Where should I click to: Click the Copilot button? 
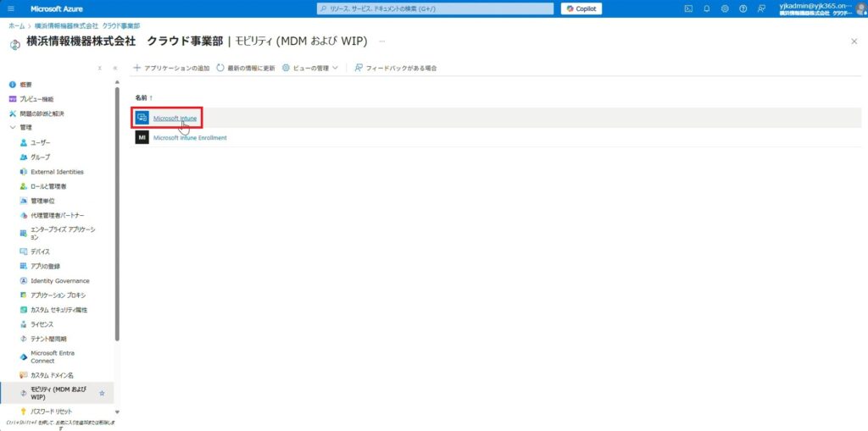(x=580, y=8)
